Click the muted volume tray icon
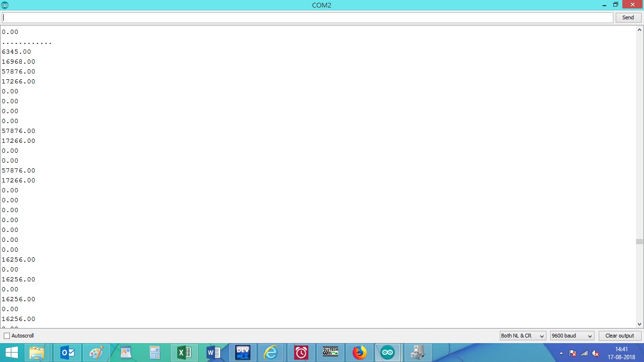 [x=595, y=353]
